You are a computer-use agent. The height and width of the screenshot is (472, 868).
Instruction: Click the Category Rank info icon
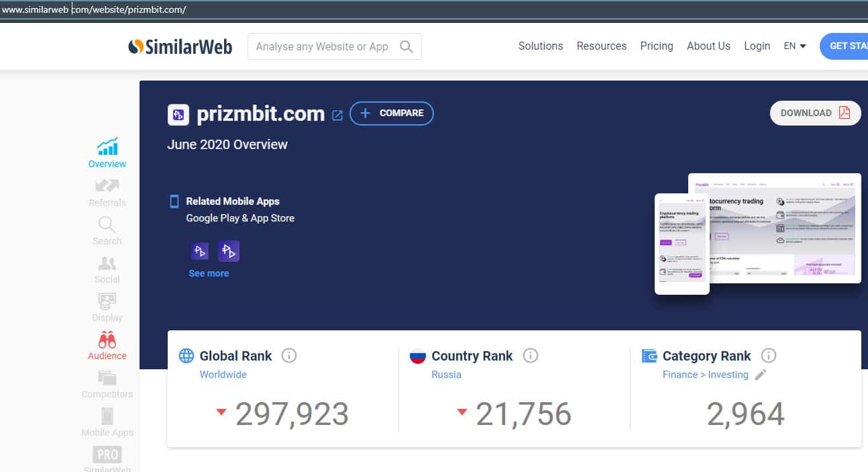[769, 356]
